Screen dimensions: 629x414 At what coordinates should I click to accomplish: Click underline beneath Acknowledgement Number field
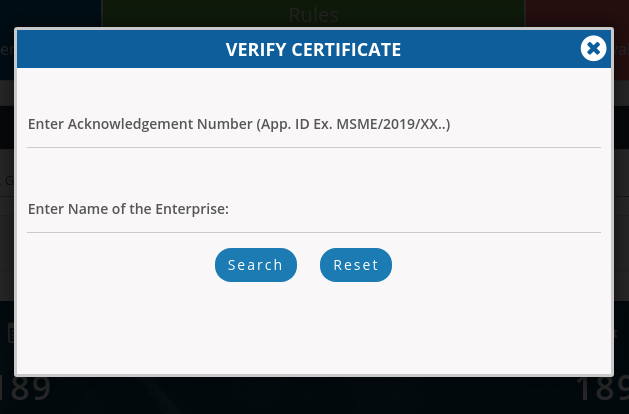(313, 147)
